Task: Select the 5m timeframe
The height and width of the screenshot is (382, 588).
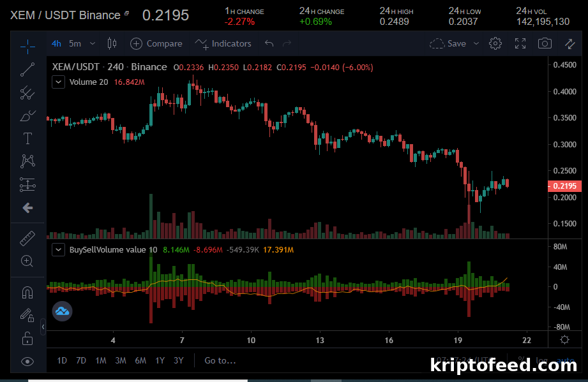Action: (x=75, y=44)
